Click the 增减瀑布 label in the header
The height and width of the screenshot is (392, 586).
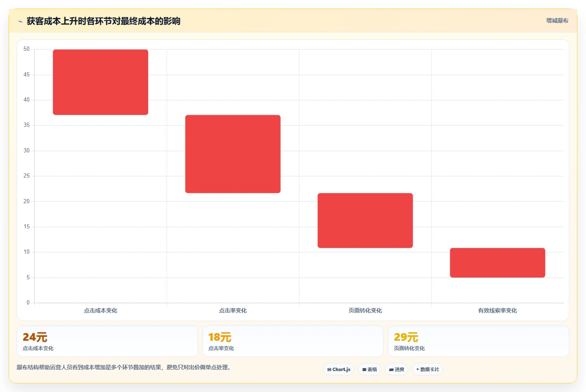[x=557, y=20]
